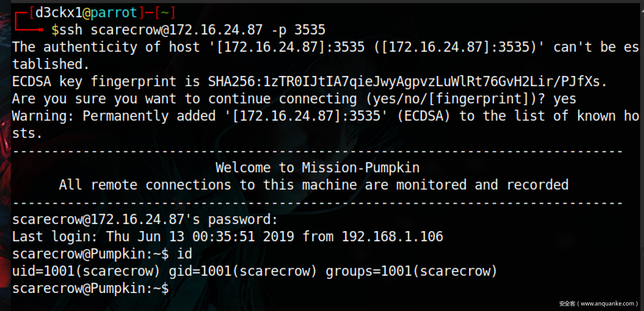
Task: Click the SHA256 ECDSA key fingerprint hash
Action: point(407,81)
